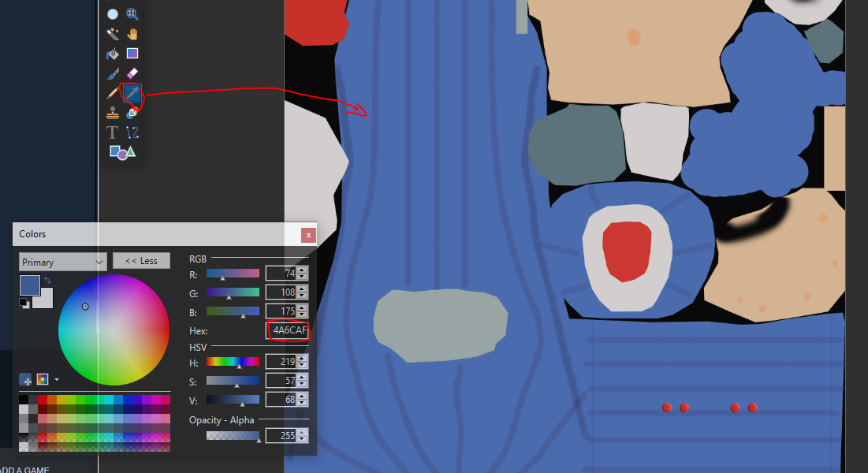Select the Gradient tool
The image size is (868, 473).
132,54
